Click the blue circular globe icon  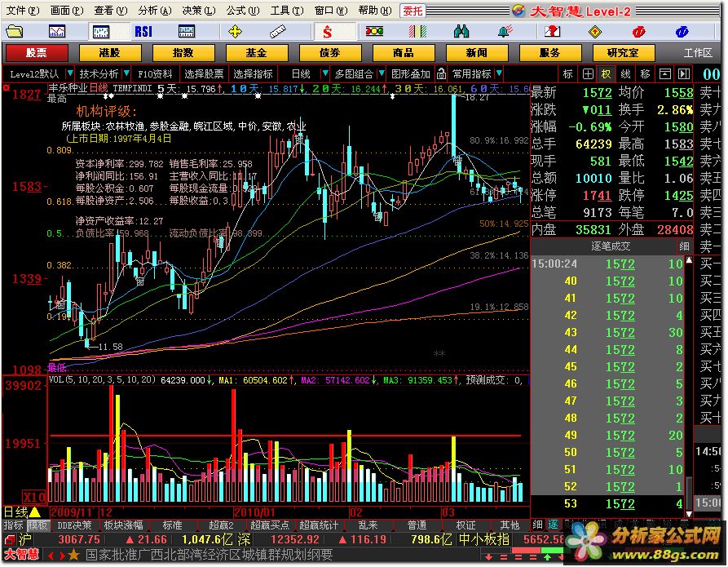click(x=682, y=32)
